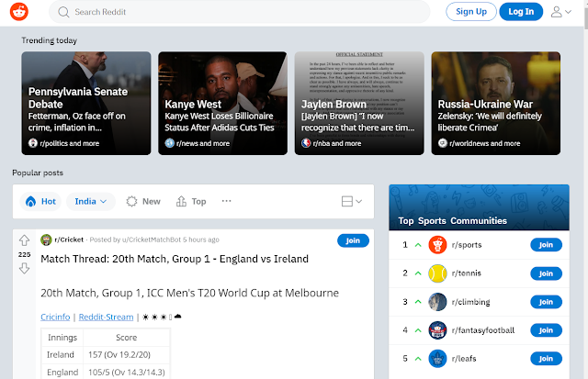Click the r/Cricket community avatar
Image resolution: width=588 pixels, height=379 pixels.
(46, 240)
